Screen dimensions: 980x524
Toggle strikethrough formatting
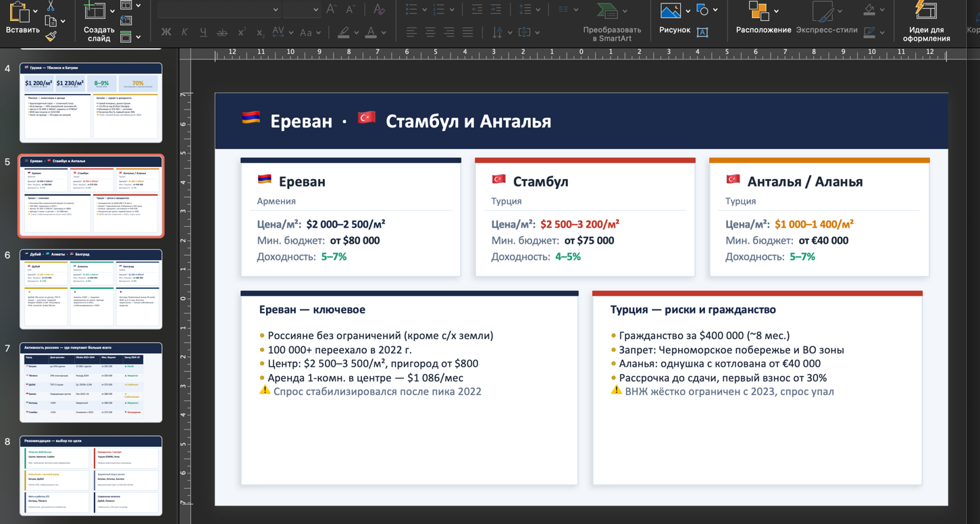point(222,32)
